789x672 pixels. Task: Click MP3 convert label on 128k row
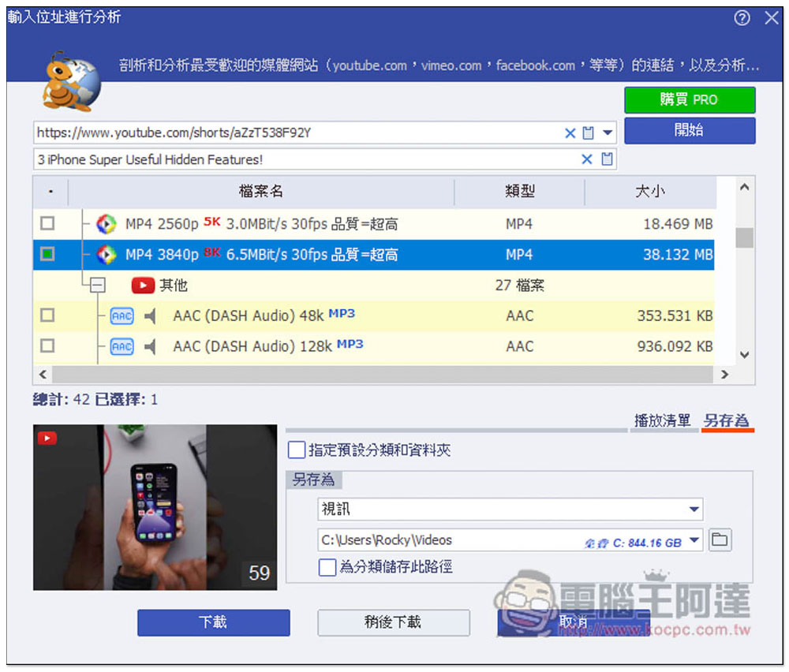350,344
